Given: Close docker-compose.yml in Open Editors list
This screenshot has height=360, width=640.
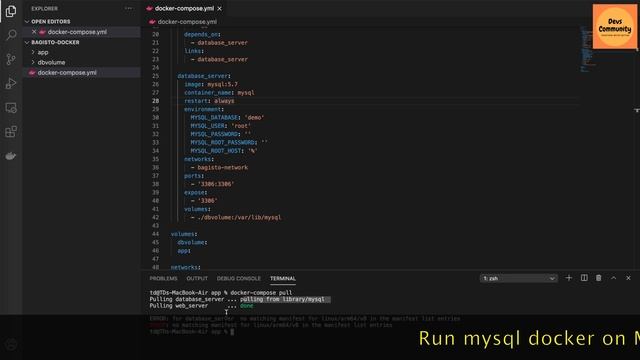Looking at the screenshot, I should tap(34, 32).
